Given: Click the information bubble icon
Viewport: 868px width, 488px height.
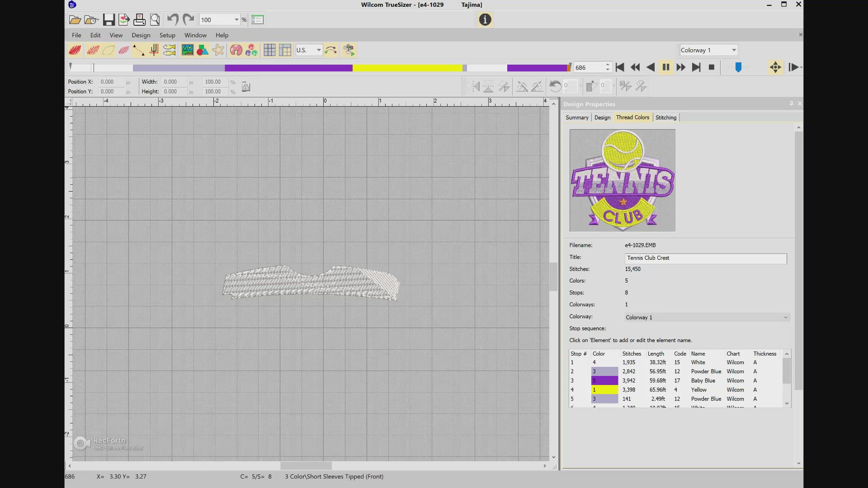Looking at the screenshot, I should [x=484, y=19].
